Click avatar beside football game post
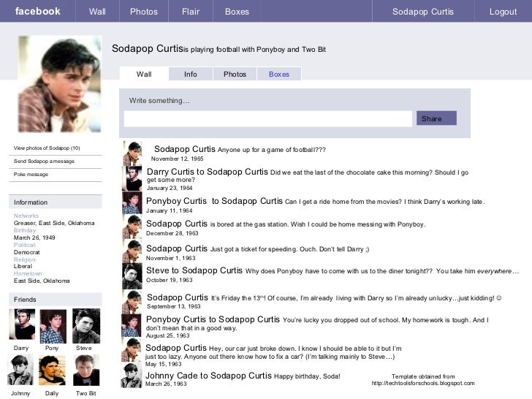Screen dimensions: 532x399 [x=132, y=153]
